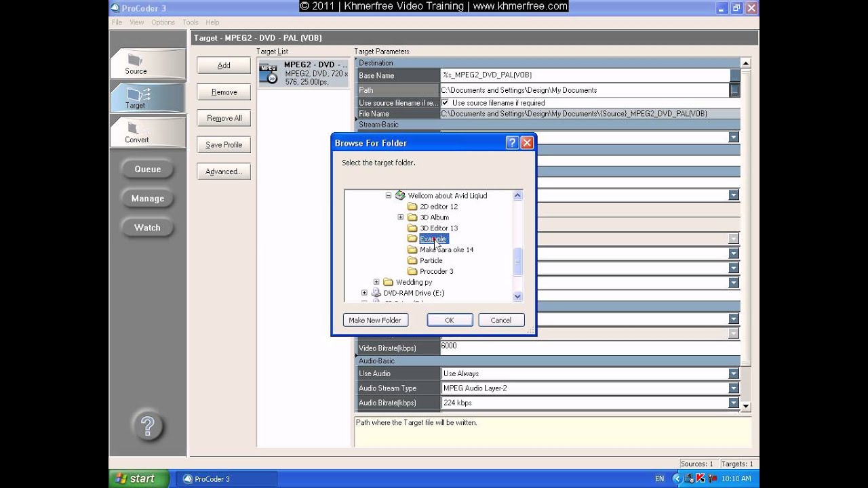Open the Help menu
The height and width of the screenshot is (488, 868).
point(212,22)
